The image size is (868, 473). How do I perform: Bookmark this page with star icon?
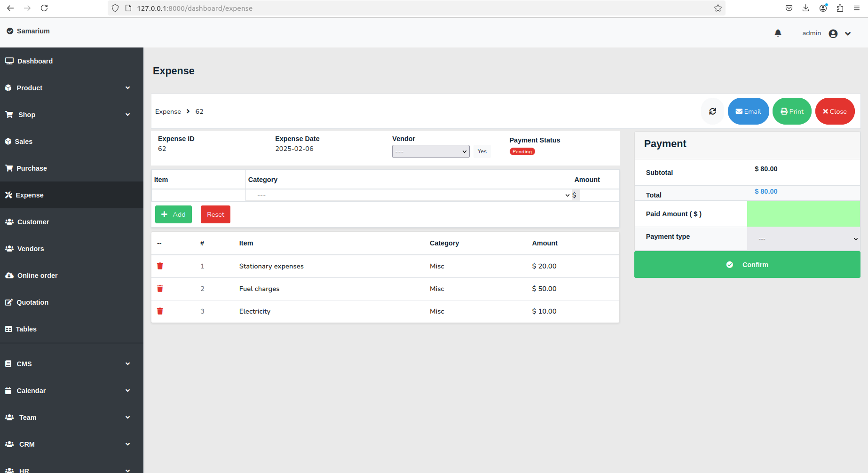pos(718,8)
